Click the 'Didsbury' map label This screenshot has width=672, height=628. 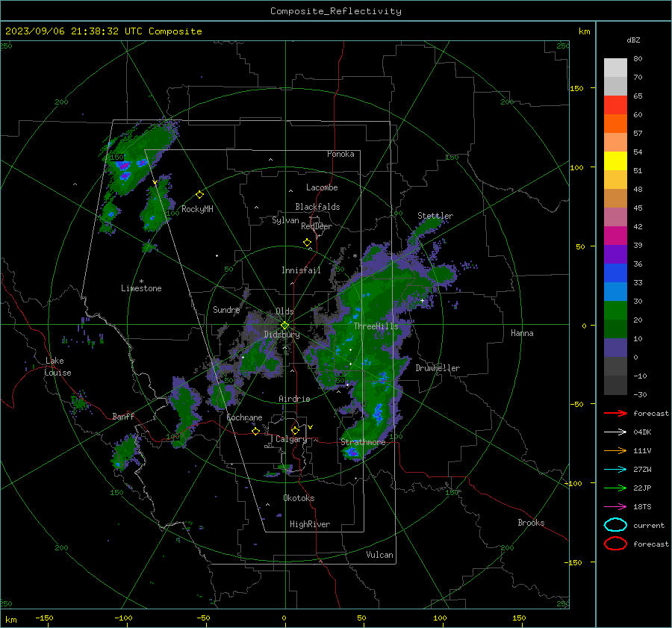(x=281, y=335)
